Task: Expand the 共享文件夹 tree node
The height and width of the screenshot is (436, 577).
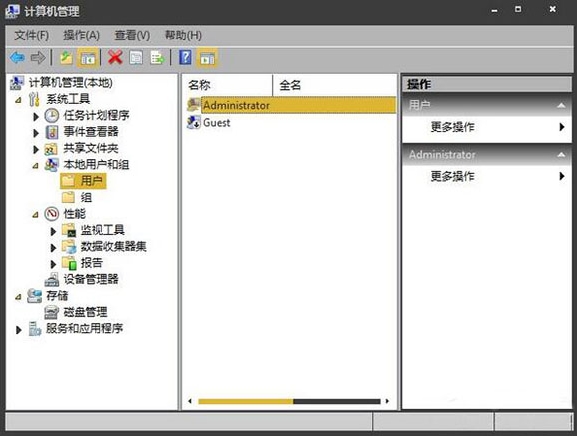Action: point(36,149)
